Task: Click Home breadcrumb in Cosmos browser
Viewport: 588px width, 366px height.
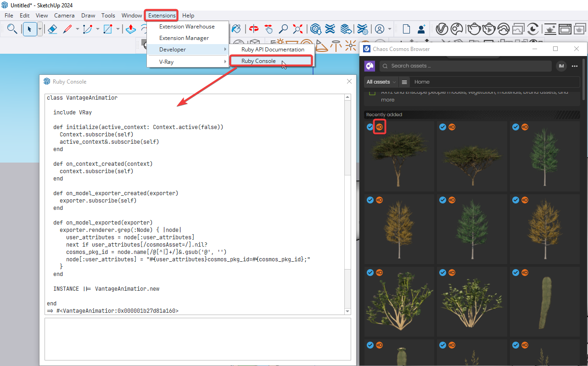Action: 422,82
